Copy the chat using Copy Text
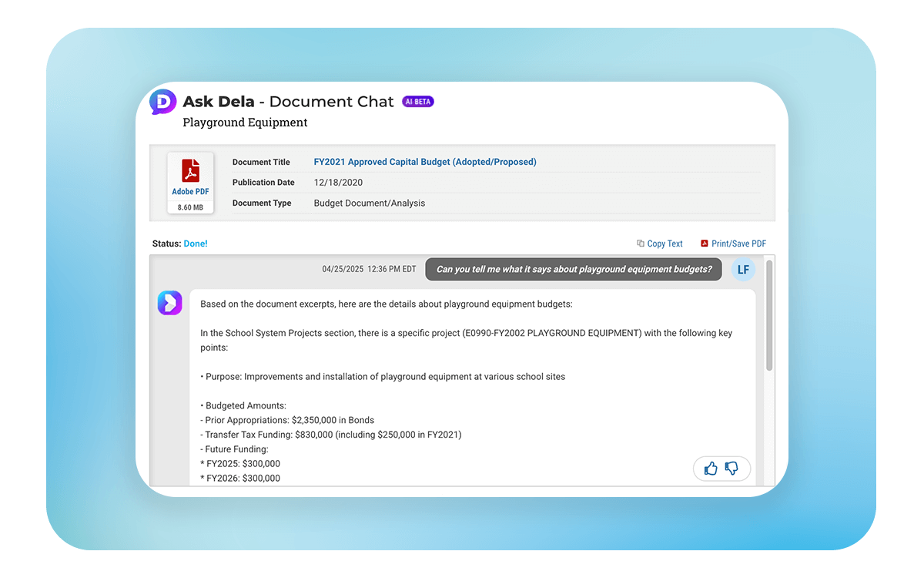The image size is (924, 578). (x=660, y=244)
